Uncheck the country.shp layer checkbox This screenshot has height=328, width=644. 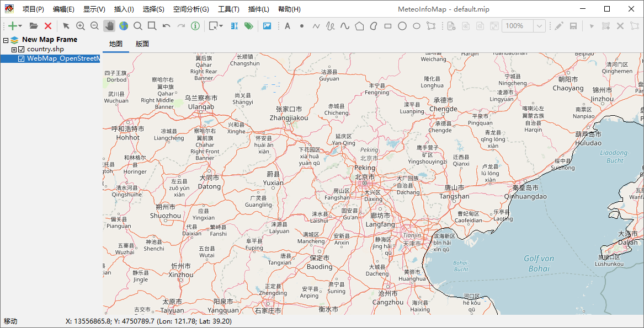(22, 50)
